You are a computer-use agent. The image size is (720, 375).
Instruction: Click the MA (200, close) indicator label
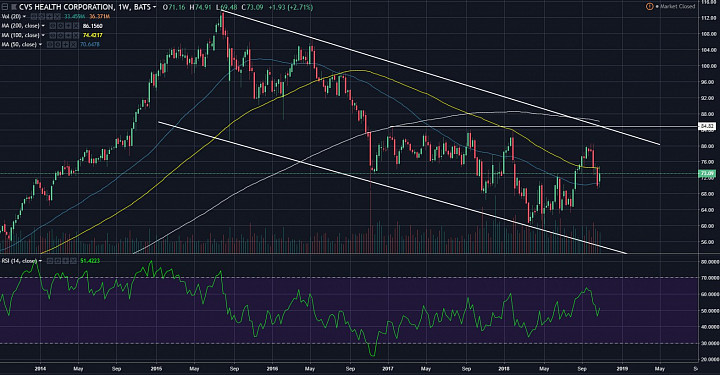[20, 26]
